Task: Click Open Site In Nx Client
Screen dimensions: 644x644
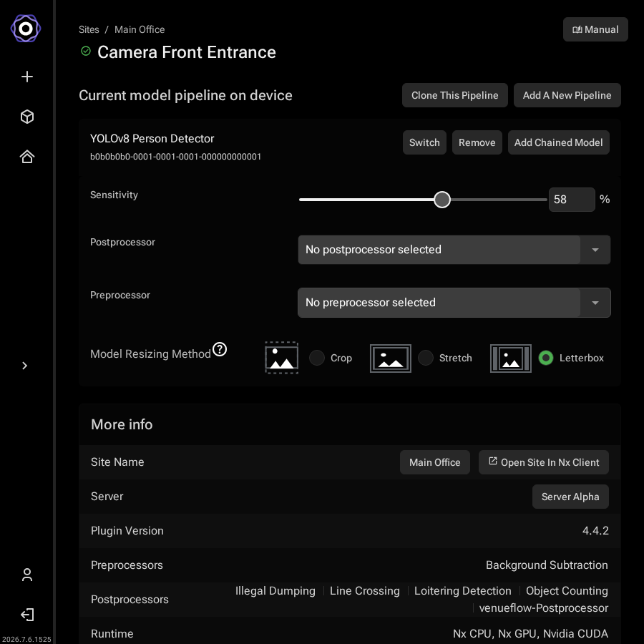Action: pyautogui.click(x=543, y=462)
